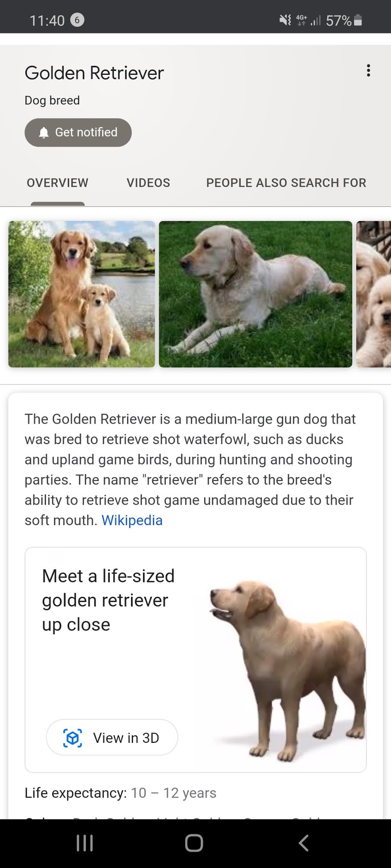Tap the Get notified button
This screenshot has height=868, width=391.
[78, 132]
